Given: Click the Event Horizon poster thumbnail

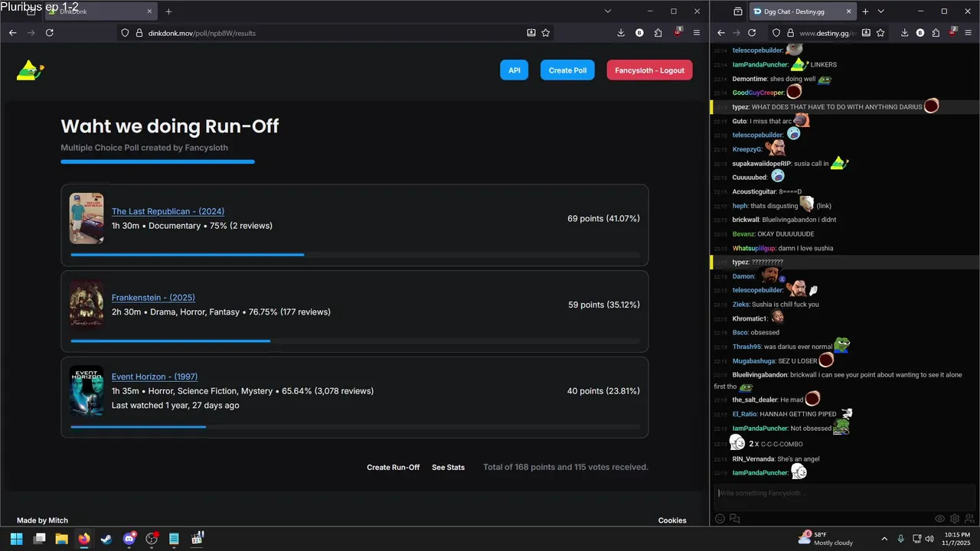Looking at the screenshot, I should 87,390.
